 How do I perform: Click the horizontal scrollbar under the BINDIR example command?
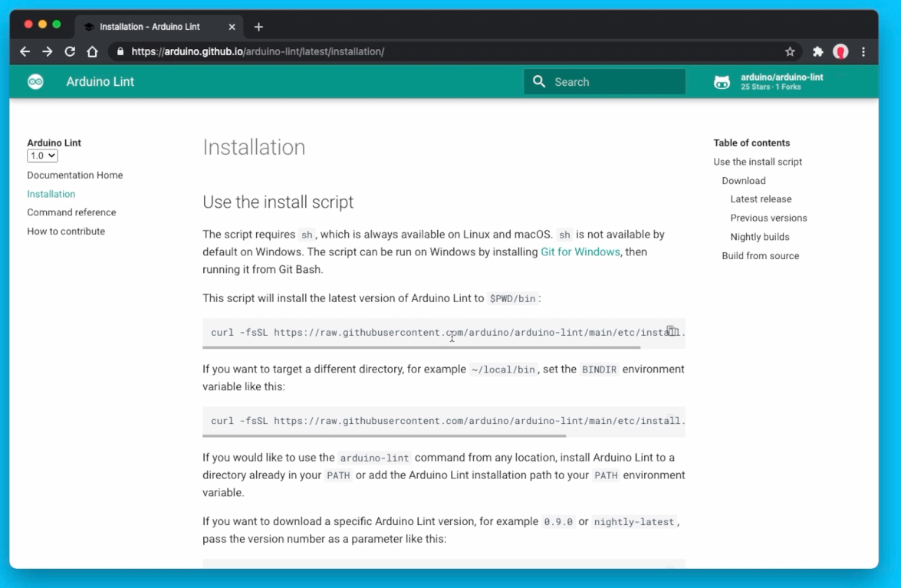(x=384, y=436)
